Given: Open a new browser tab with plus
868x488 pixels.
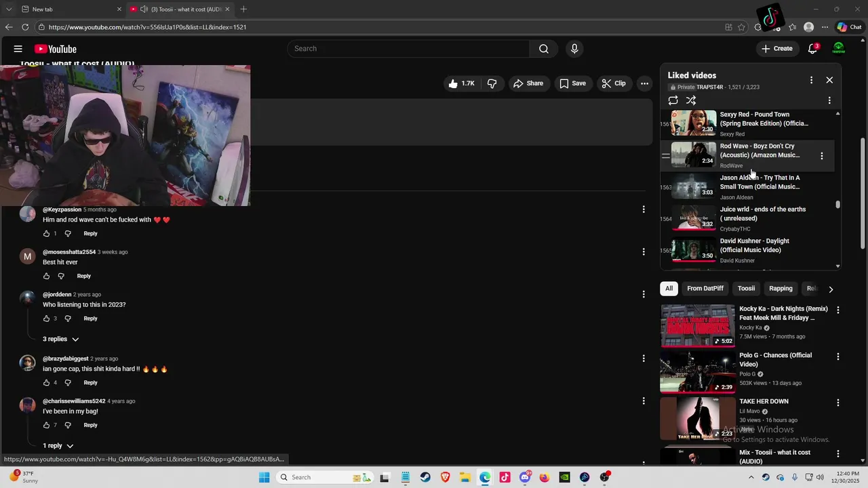Looking at the screenshot, I should click(243, 9).
